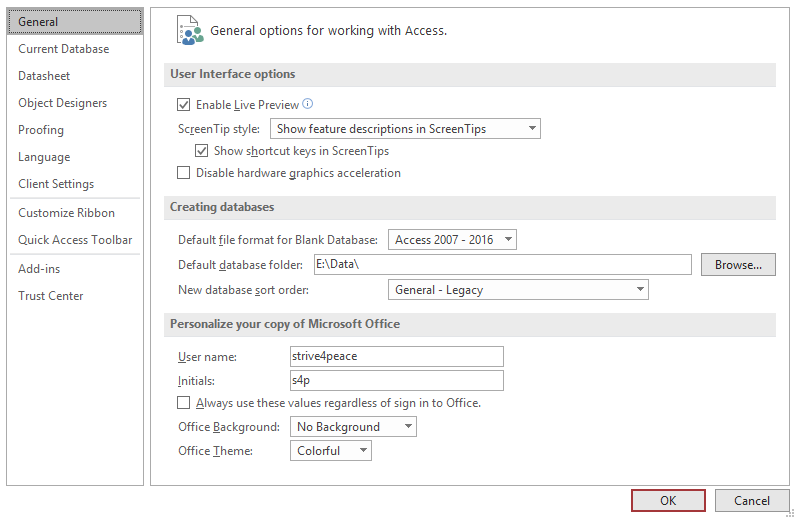Screen dimensions: 796x519
Task: Click Personalize your copy of Microsoft Office heading
Action: click(x=285, y=324)
